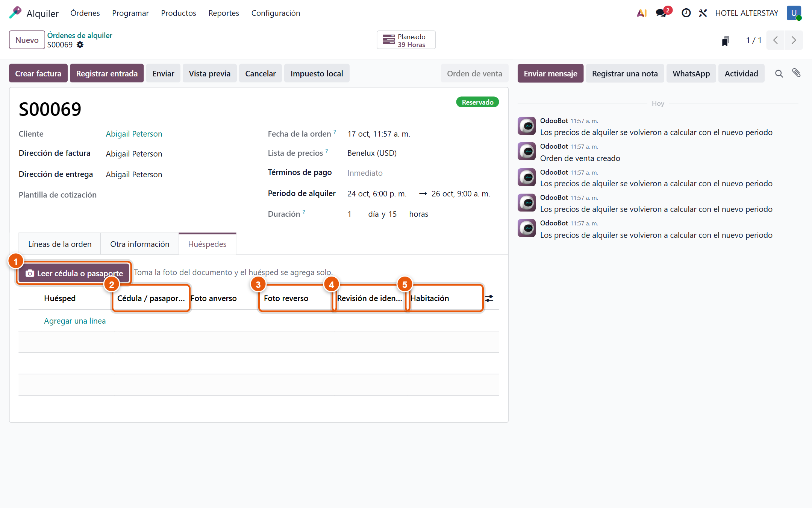The image size is (812, 508).
Task: Click the Actividad button
Action: click(741, 73)
